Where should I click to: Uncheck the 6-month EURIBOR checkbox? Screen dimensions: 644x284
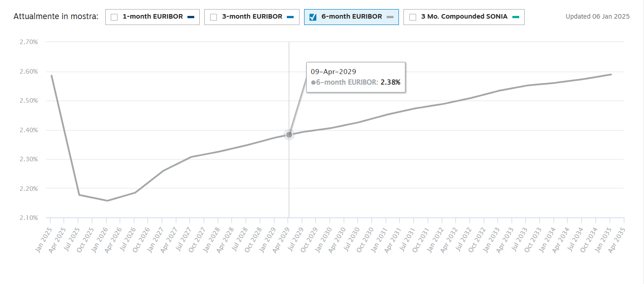click(313, 17)
